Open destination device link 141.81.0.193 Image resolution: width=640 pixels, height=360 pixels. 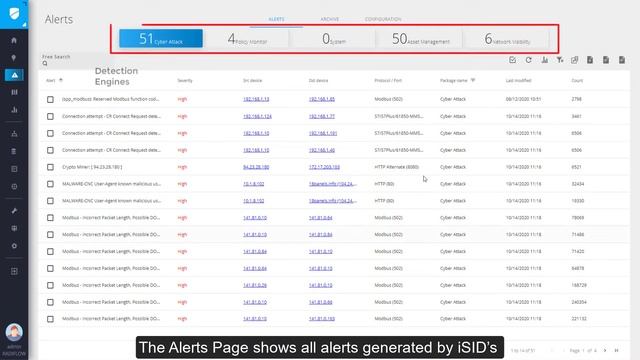coord(322,318)
